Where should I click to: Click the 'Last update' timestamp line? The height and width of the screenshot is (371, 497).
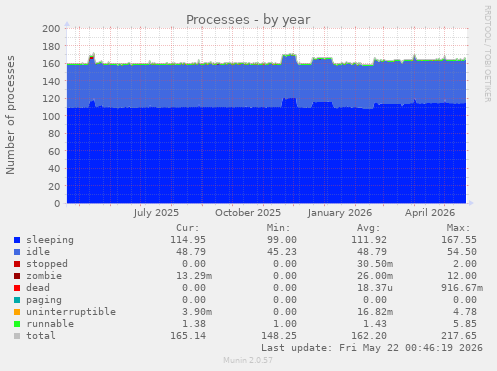tap(372, 348)
